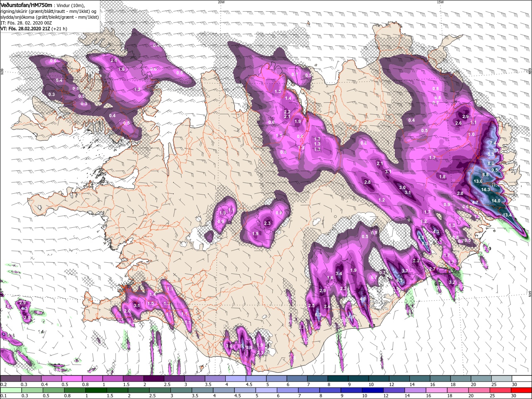
Task: Click the 0.1 number label under the rain legend
Action: click(x=3, y=396)
